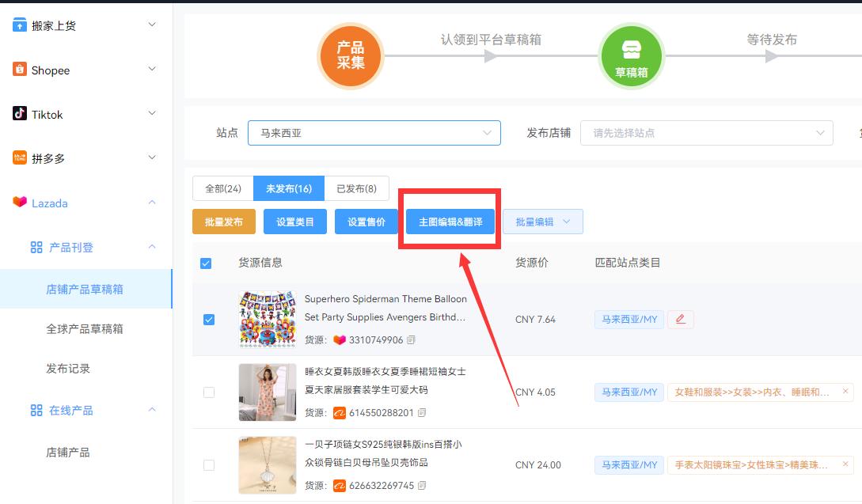Toggle the select-all checkbox in the table header
Screen dimensions: 862x504
pyautogui.click(x=207, y=263)
